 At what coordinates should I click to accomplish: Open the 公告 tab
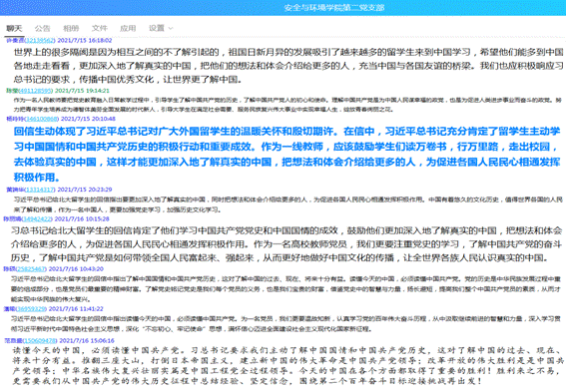click(42, 28)
